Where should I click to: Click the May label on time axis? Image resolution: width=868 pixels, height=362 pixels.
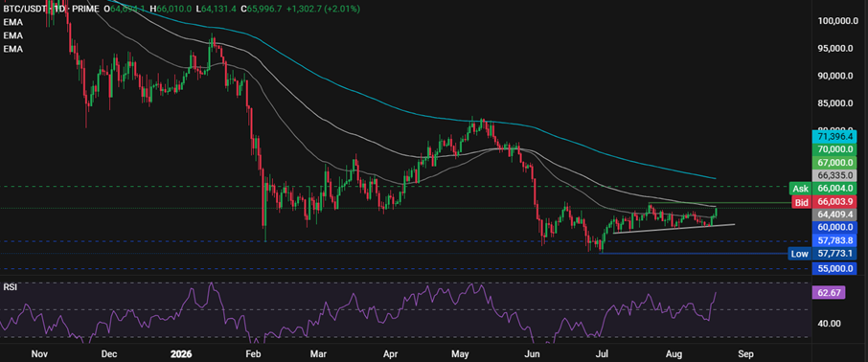[461, 353]
